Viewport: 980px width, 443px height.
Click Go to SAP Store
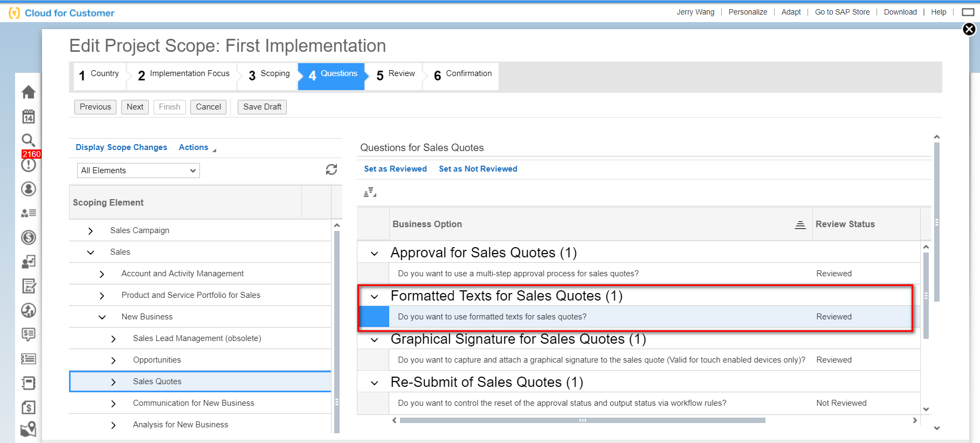tap(842, 12)
